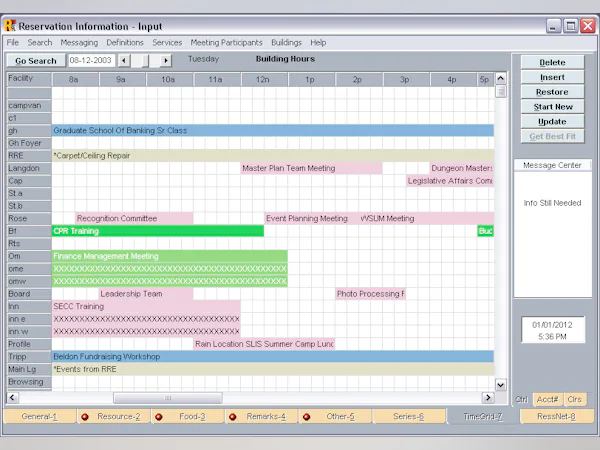Click the Insert button
The height and width of the screenshot is (450, 600).
(x=552, y=77)
